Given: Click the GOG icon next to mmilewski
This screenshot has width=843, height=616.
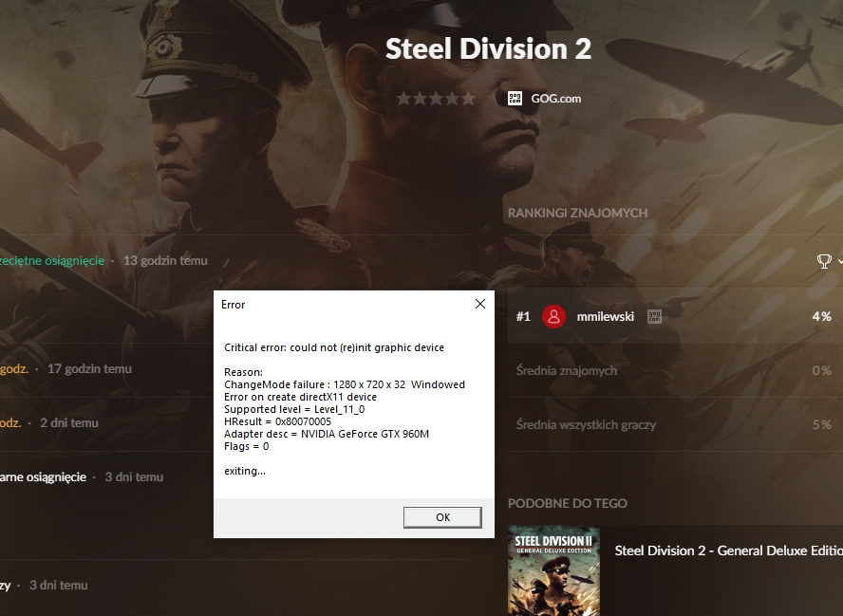Looking at the screenshot, I should coord(654,317).
